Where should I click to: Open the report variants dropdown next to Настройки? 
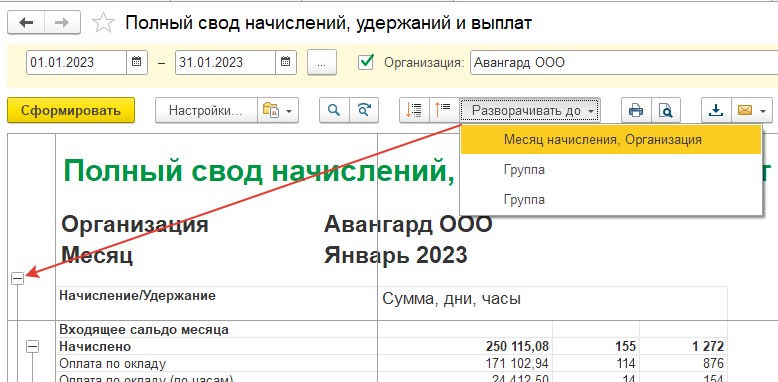[x=278, y=110]
